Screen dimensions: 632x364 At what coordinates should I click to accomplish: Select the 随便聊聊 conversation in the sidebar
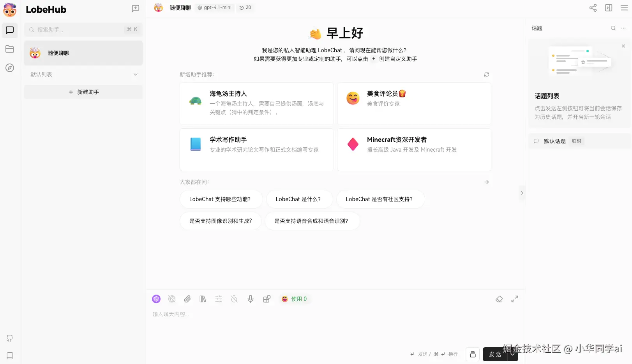point(83,53)
